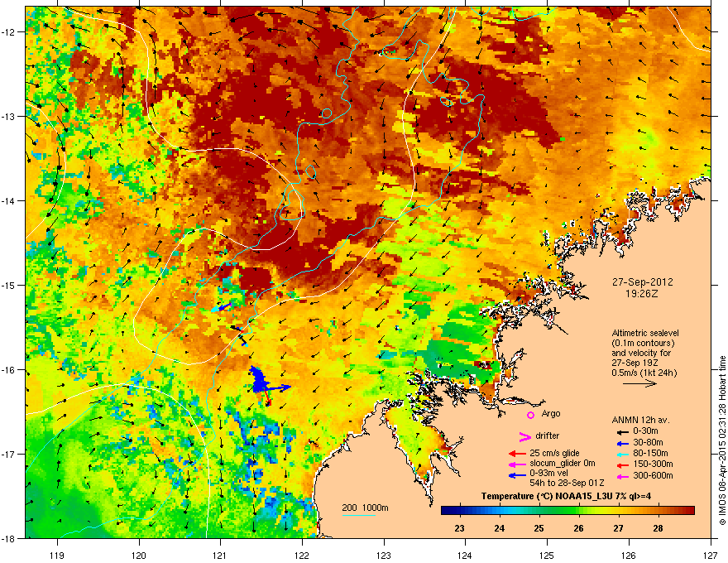Click the magenta drifter arrowhead symbol
The height and width of the screenshot is (563, 728).
pyautogui.click(x=524, y=436)
